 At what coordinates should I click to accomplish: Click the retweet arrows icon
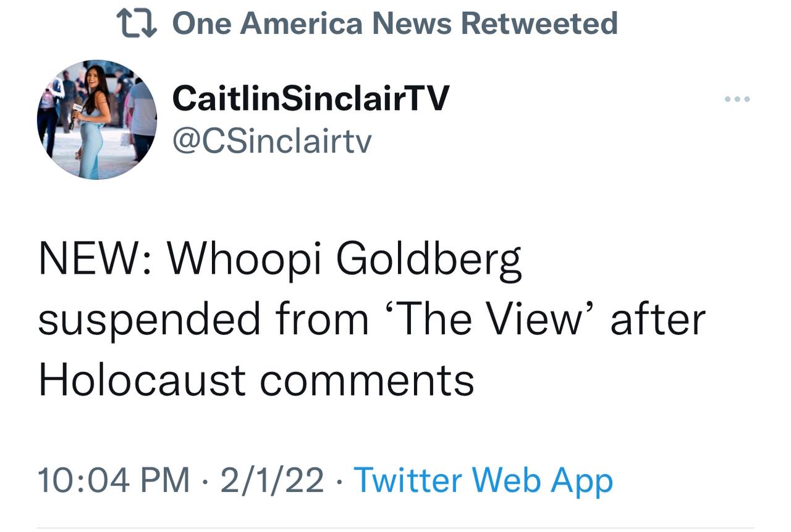pos(137,23)
